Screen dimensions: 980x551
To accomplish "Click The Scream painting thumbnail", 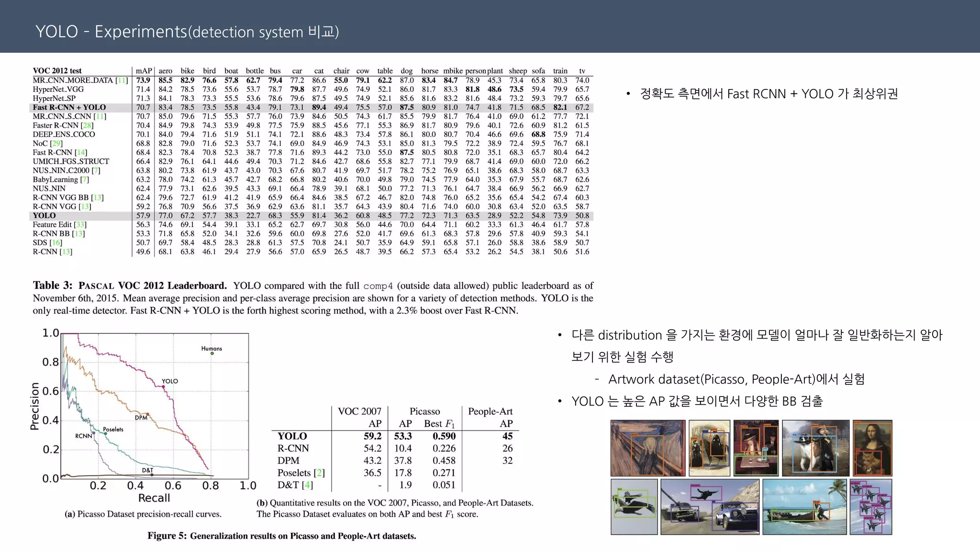I will (647, 448).
